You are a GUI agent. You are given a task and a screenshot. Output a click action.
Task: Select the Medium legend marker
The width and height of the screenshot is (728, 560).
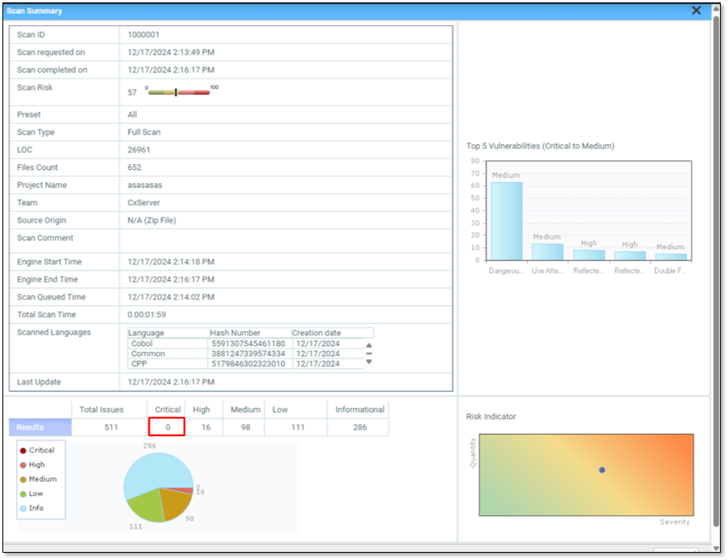click(23, 479)
